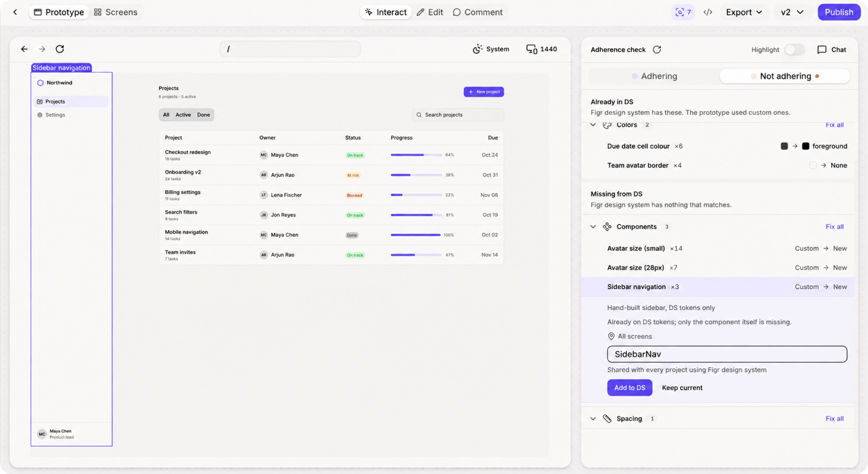Click the Search projects field
868x474 pixels.
coord(458,114)
